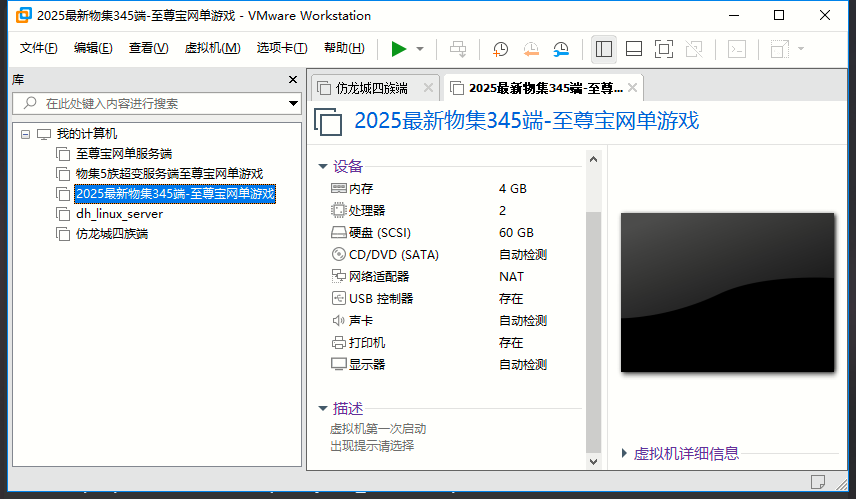Close the 仿龙城四族端 tab
Viewport: 856px width, 499px height.
(429, 88)
